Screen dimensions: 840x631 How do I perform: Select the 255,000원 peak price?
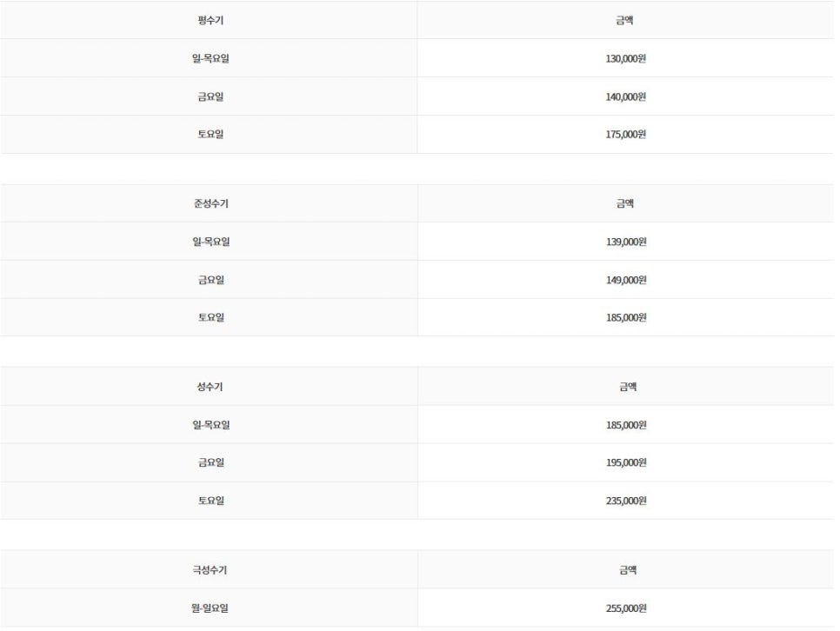626,608
